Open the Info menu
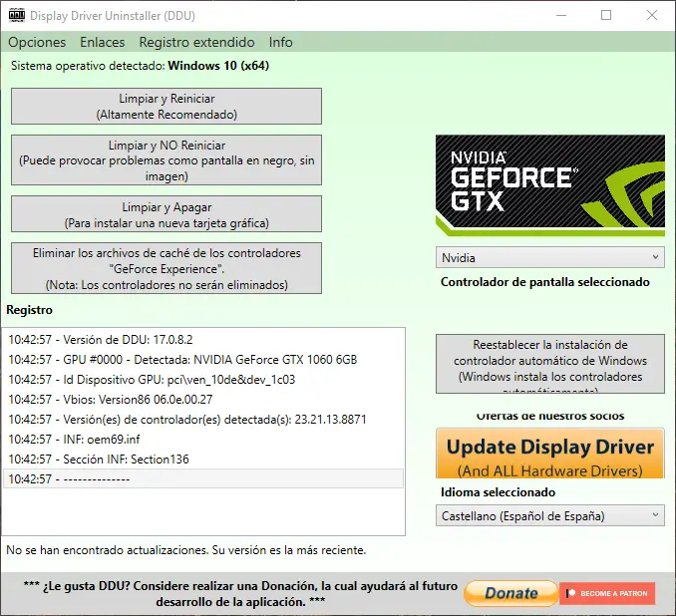 [x=280, y=42]
